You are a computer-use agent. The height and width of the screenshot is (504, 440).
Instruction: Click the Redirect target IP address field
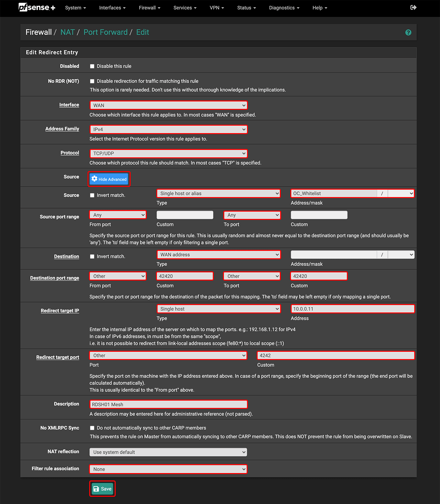click(352, 309)
